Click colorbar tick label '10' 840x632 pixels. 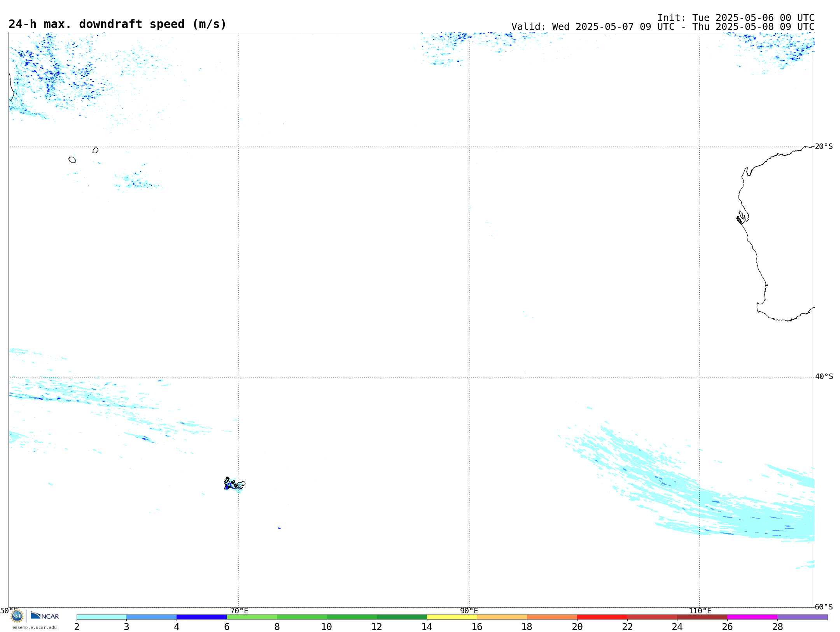(x=327, y=627)
